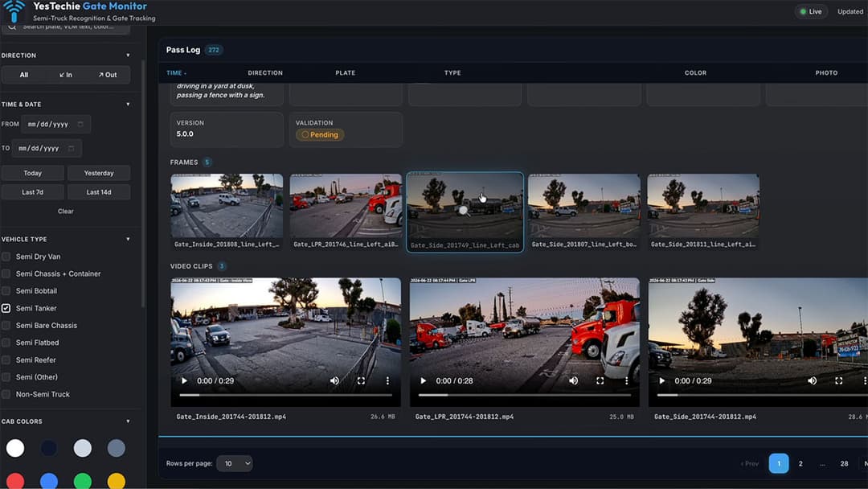868x489 pixels.
Task: Enter fullscreen on the Gate_Side video clip
Action: click(838, 381)
